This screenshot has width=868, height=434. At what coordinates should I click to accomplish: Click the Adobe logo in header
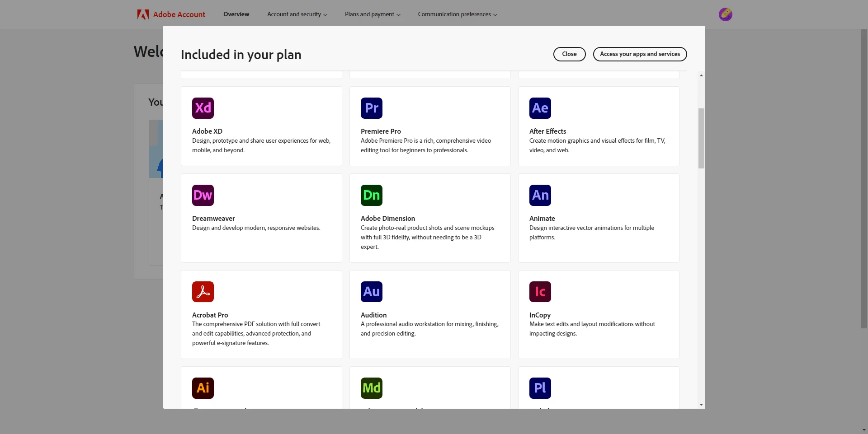(143, 14)
